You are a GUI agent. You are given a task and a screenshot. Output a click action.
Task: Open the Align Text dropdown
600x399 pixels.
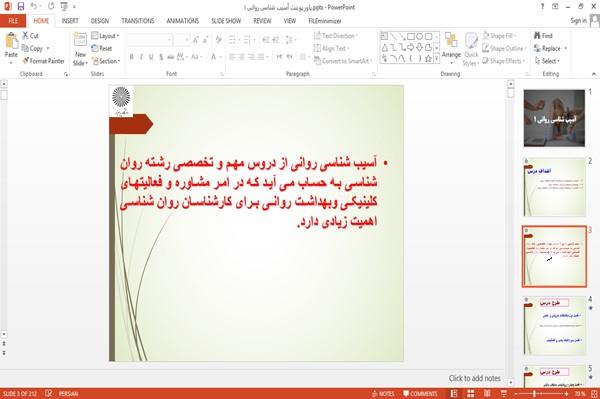[331, 48]
